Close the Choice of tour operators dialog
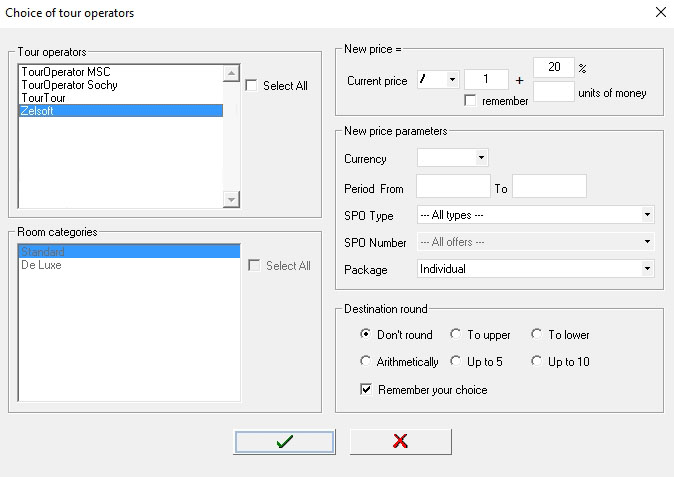Viewport: 674px width, 477px height. tap(661, 12)
